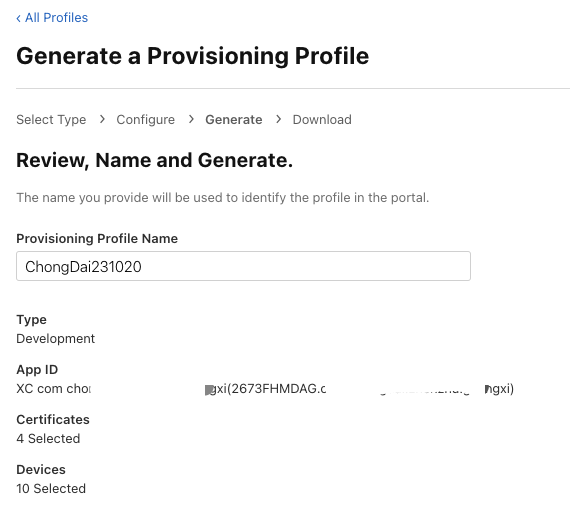Click the small gray block in App ID

[209, 390]
